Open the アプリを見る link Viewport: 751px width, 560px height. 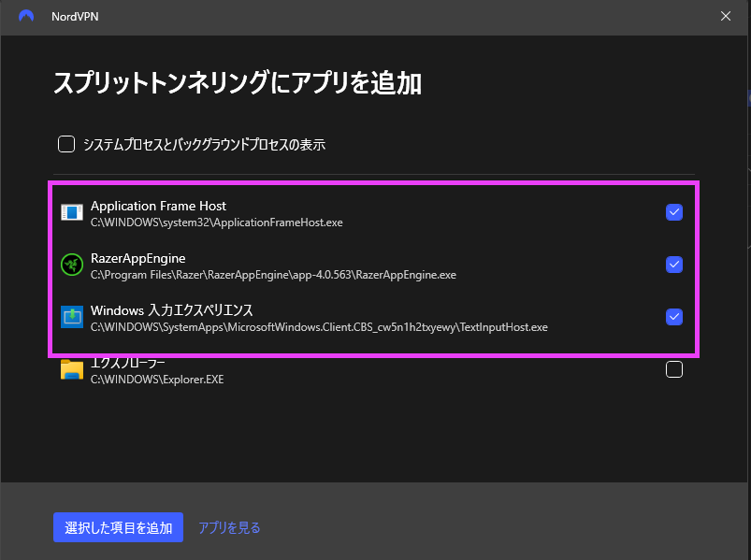tap(229, 527)
